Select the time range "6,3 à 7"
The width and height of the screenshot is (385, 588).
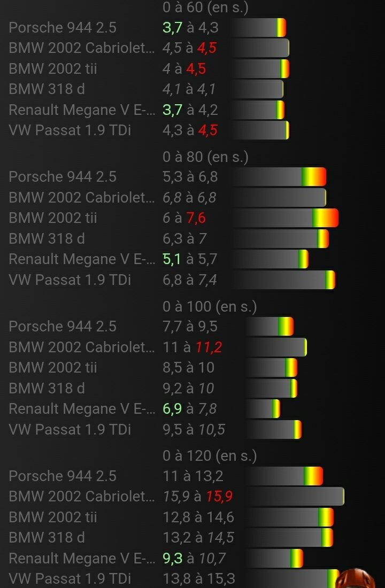coord(184,238)
